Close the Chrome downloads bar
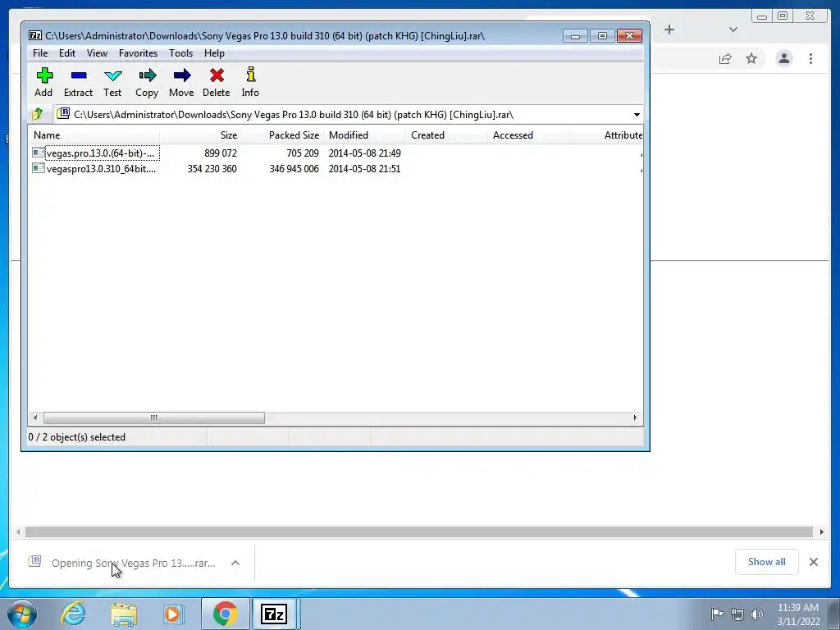 click(813, 562)
